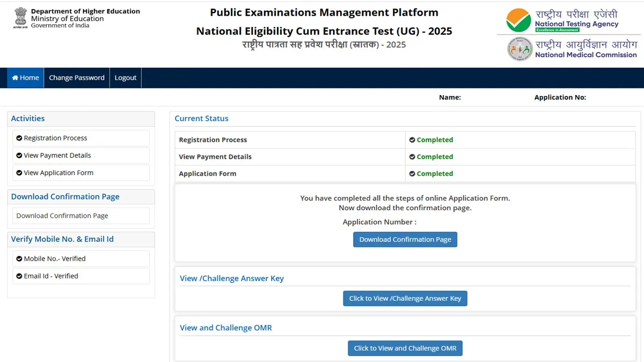644x362 pixels.
Task: Click the Activities panel heading
Action: [x=28, y=119]
